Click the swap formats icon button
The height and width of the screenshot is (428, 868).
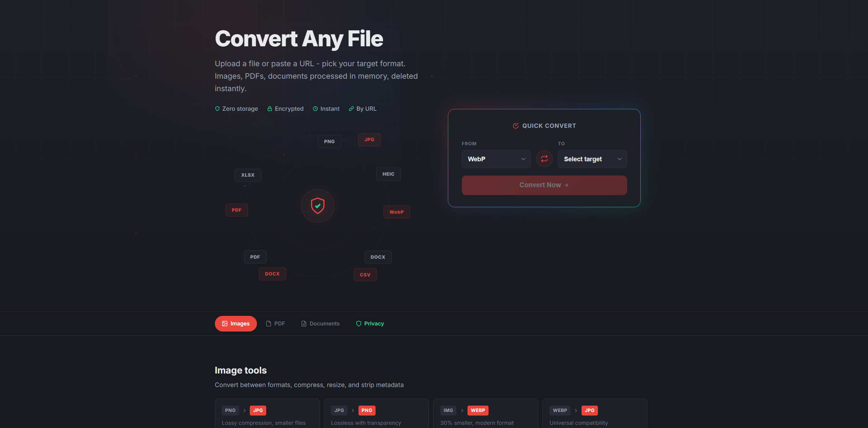pos(544,159)
